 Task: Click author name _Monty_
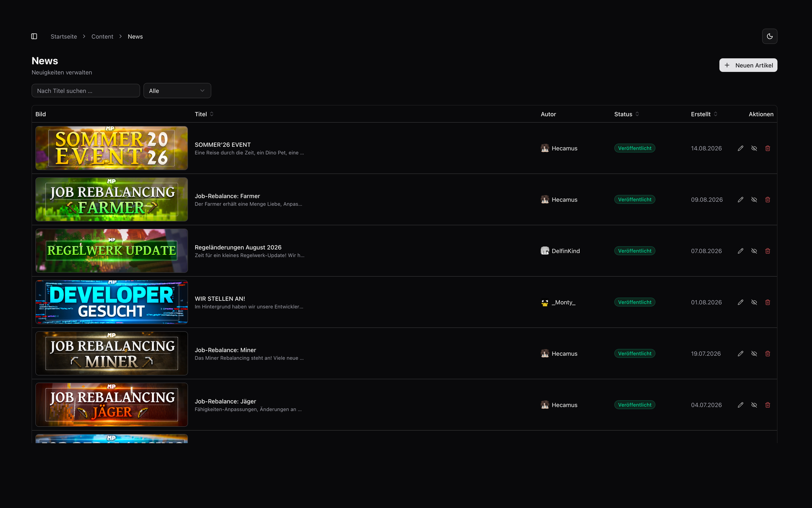(563, 303)
